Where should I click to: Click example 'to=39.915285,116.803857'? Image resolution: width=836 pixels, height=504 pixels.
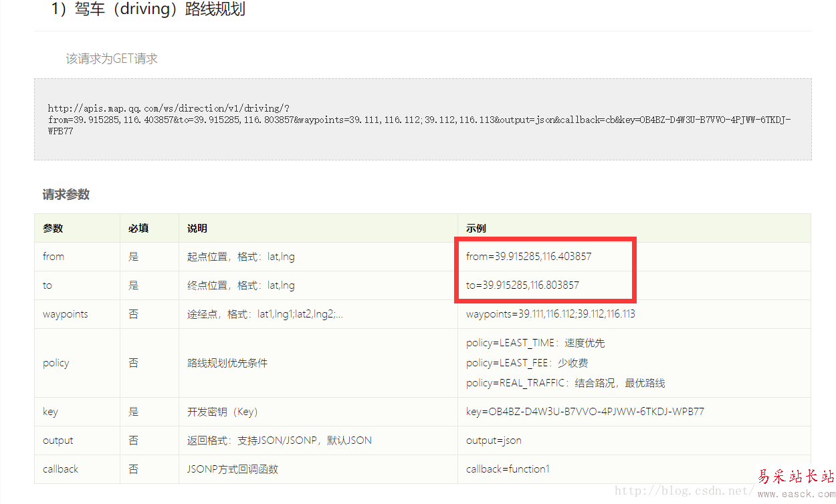tap(523, 285)
